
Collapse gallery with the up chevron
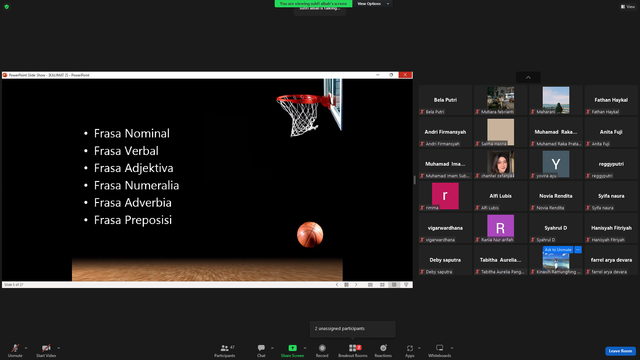click(528, 78)
